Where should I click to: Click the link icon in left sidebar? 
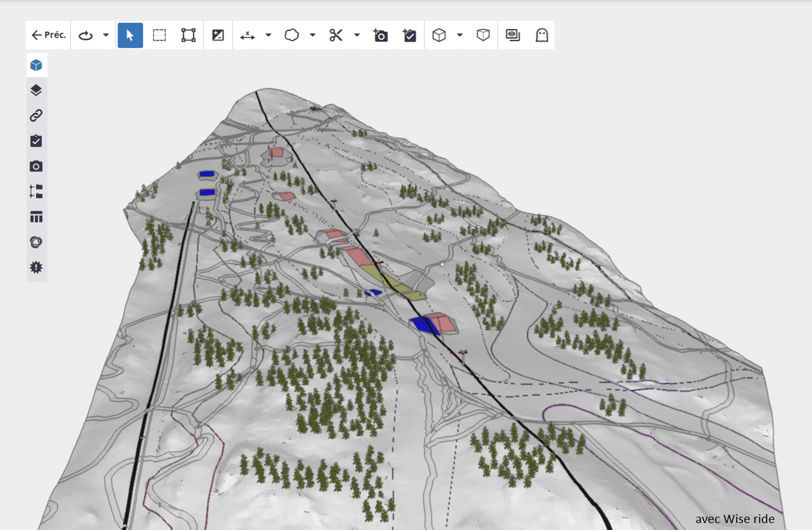click(x=36, y=115)
